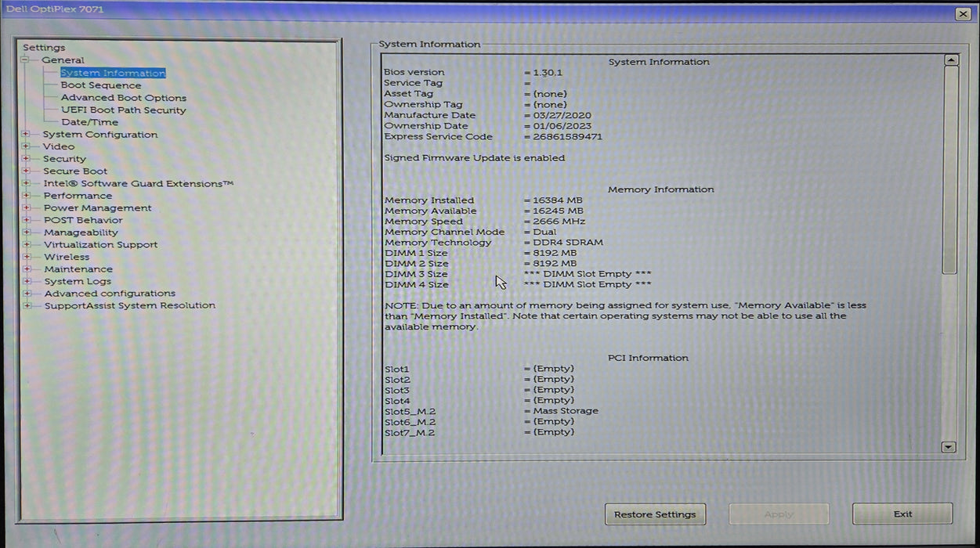Click Memory Technology value DDR4 SDRAM

coord(568,243)
